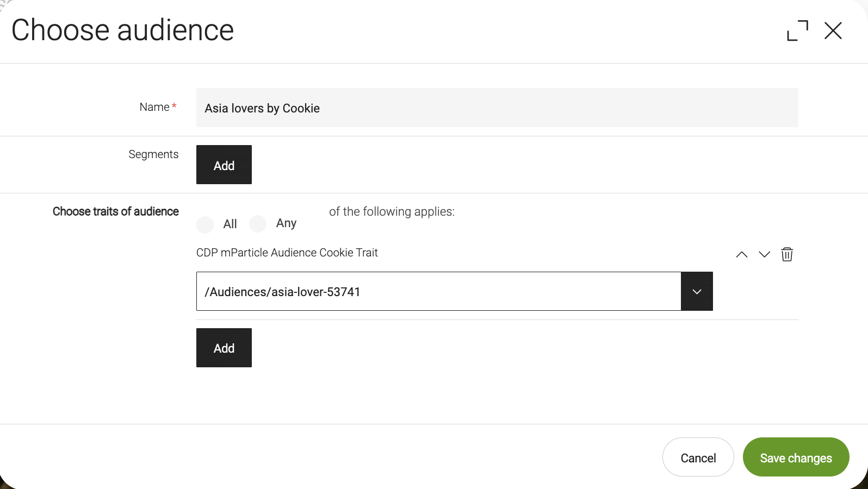Select the Any radio button

pos(258,223)
